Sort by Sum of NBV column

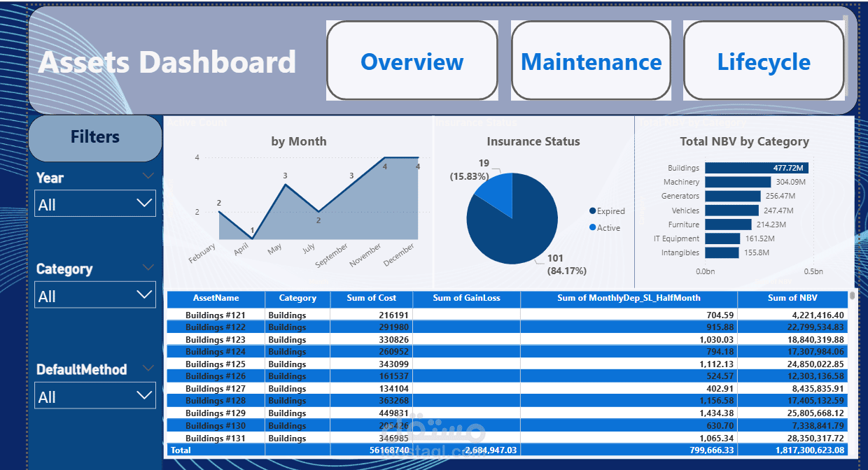[x=792, y=298]
